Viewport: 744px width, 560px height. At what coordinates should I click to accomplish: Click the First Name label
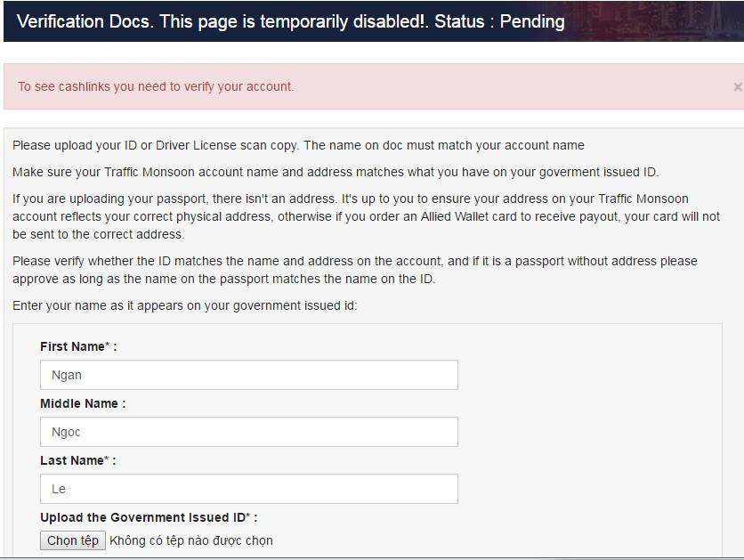coord(78,346)
